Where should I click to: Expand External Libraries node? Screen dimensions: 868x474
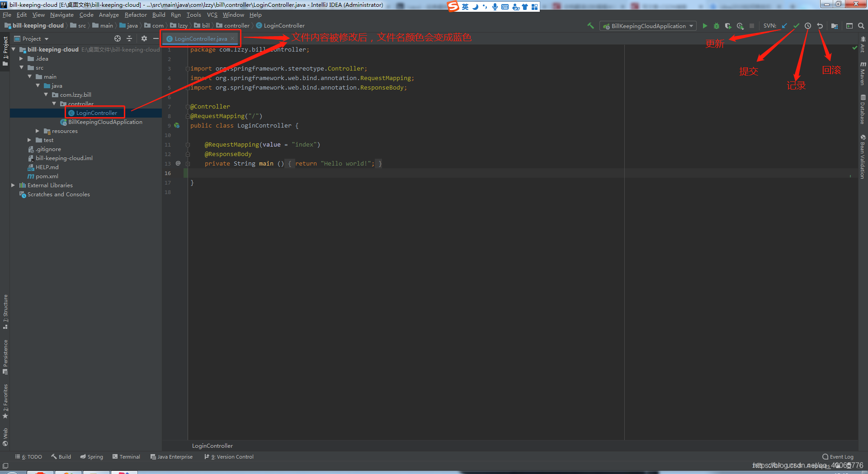click(13, 185)
